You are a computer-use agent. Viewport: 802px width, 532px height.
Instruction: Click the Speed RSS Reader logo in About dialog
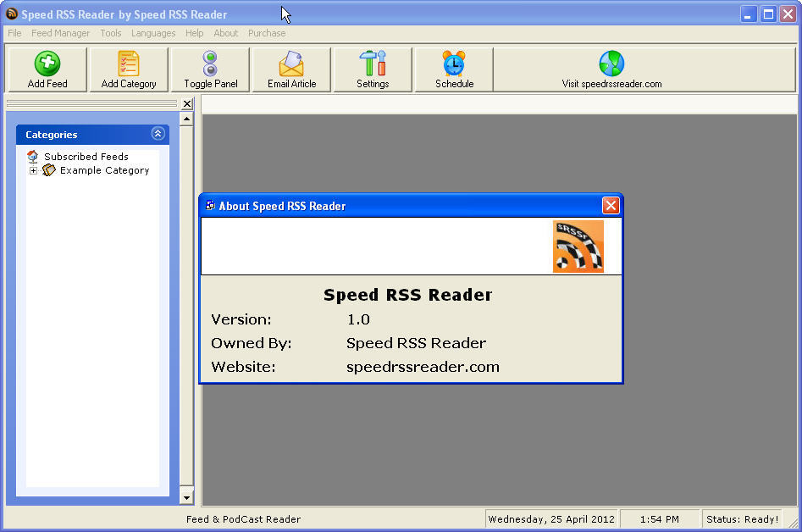pyautogui.click(x=578, y=247)
